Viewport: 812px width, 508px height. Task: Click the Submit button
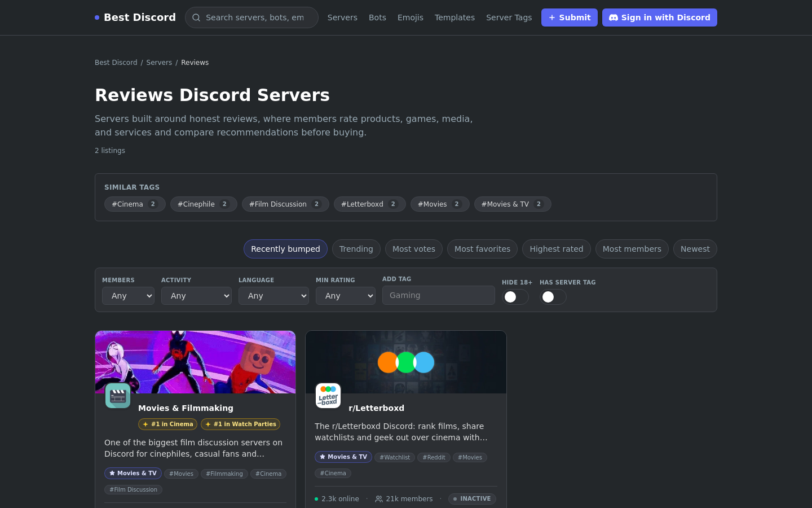tap(570, 17)
